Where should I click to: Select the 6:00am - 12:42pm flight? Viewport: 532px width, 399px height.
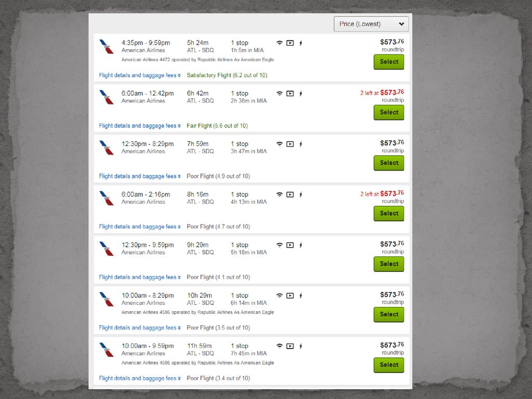[389, 113]
